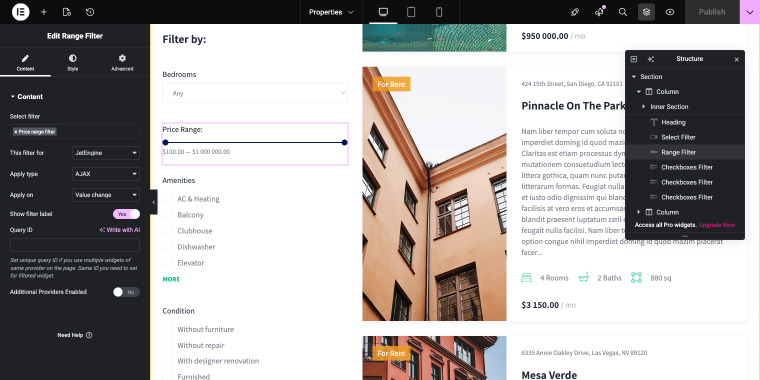Image resolution: width=760 pixels, height=380 pixels.
Task: Select Range Filter in Structure tree
Action: tap(684, 152)
